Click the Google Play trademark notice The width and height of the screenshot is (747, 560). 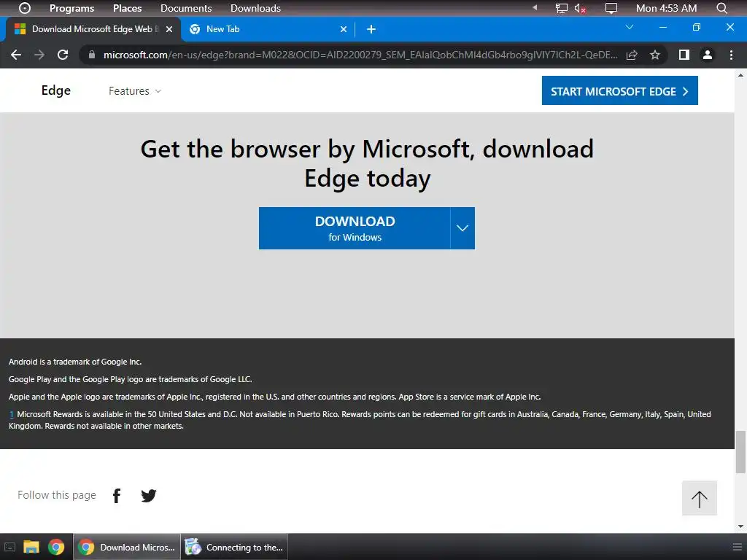tap(130, 379)
